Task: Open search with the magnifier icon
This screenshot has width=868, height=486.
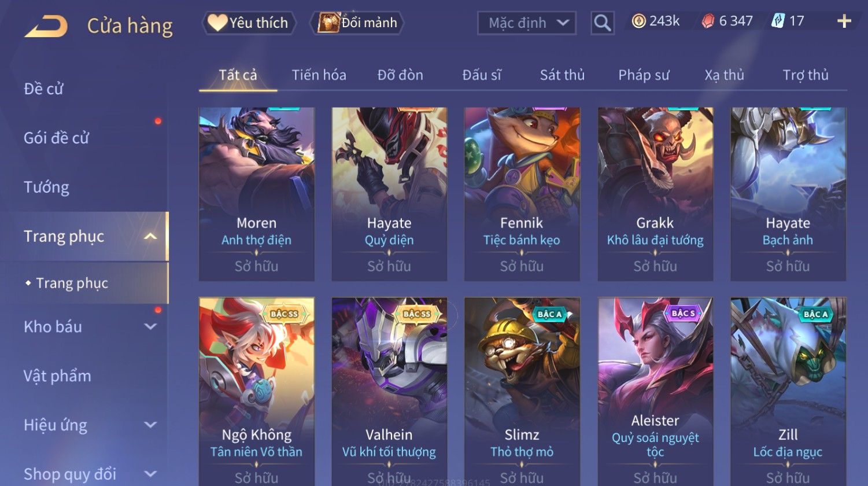Action: pos(602,23)
